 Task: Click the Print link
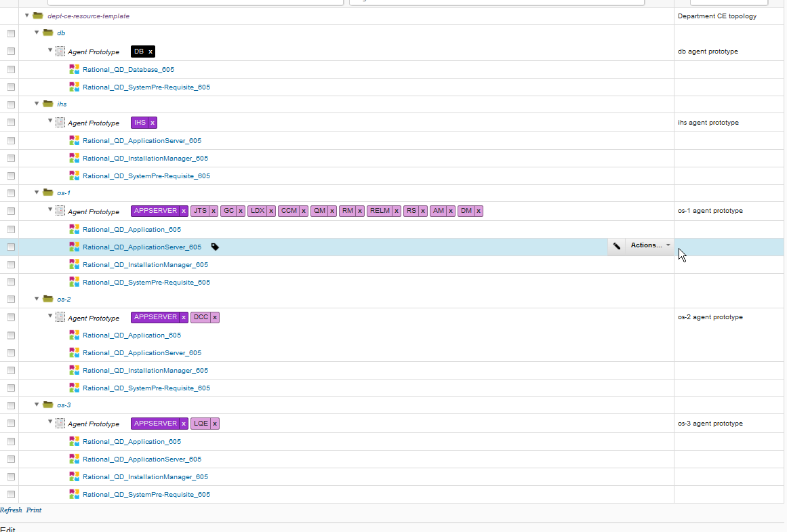pos(34,510)
